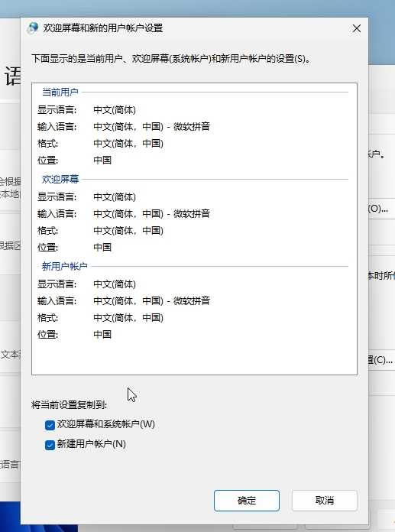Select the 欢迎屏幕 section header in list

(x=60, y=179)
